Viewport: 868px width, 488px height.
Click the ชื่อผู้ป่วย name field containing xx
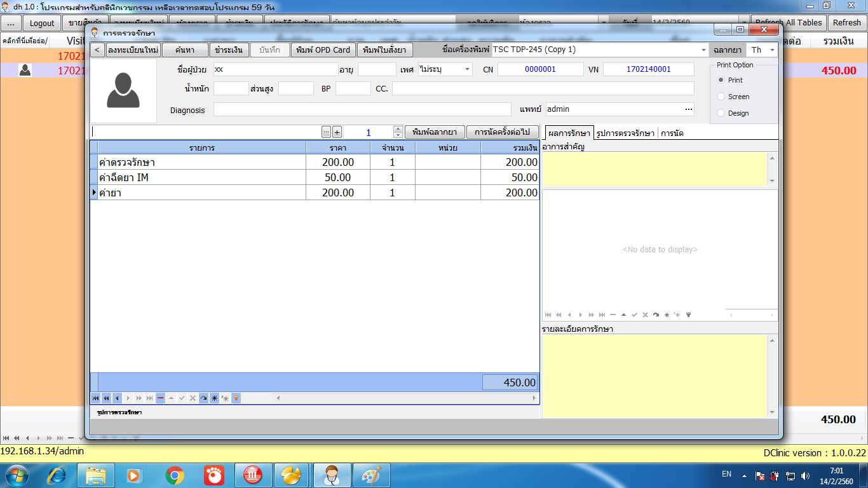tap(276, 69)
